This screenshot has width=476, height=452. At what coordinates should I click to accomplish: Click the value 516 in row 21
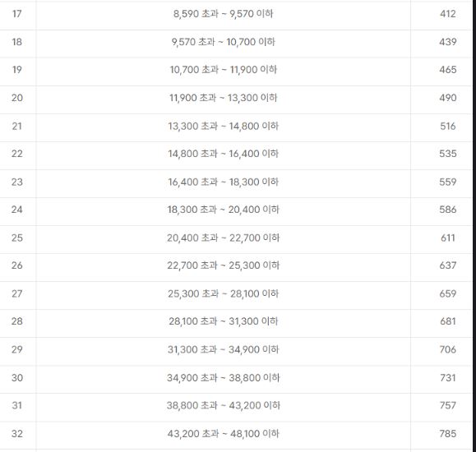tap(448, 126)
